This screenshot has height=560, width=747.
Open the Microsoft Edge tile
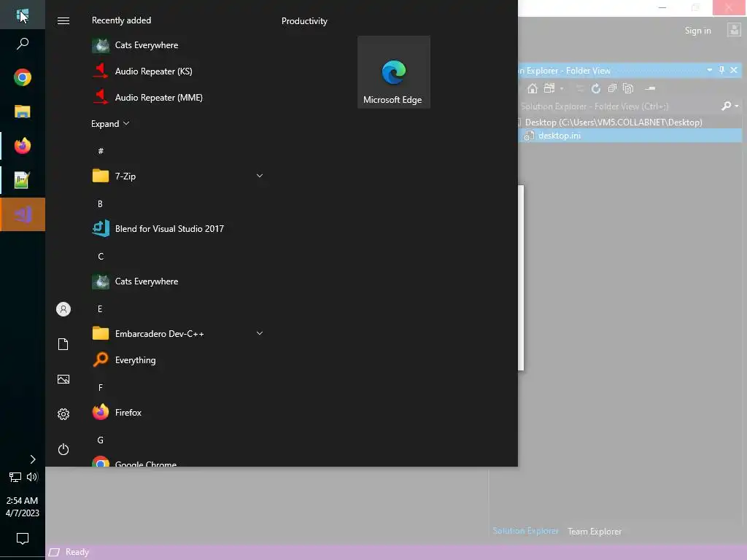point(393,72)
